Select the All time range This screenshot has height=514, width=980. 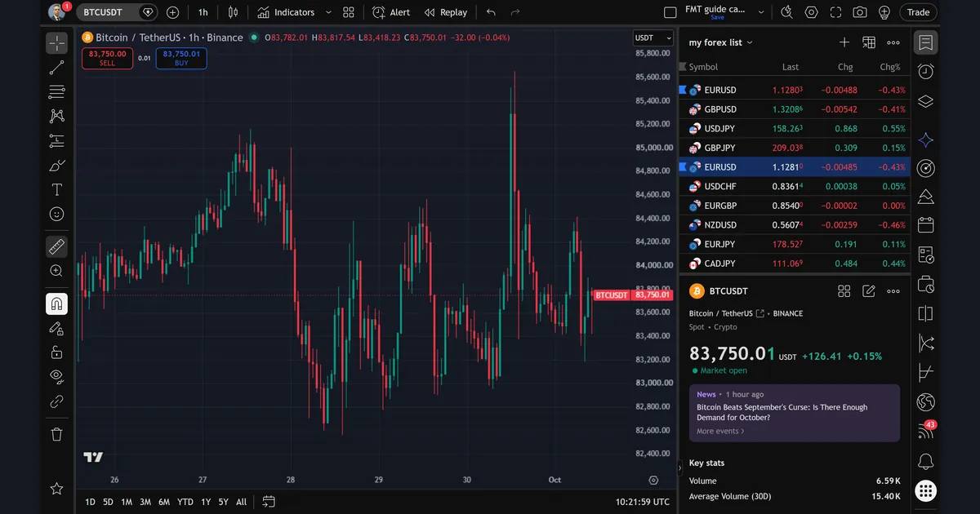[x=241, y=502]
